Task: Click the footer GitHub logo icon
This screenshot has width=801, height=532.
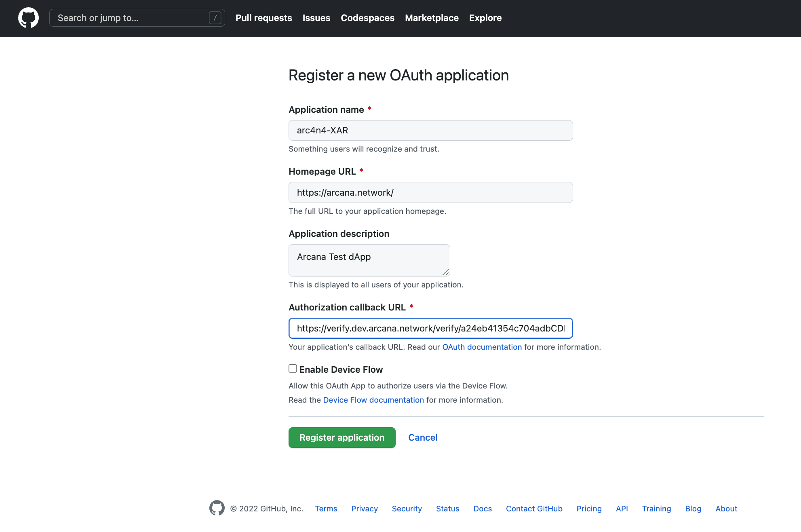Action: pyautogui.click(x=217, y=508)
